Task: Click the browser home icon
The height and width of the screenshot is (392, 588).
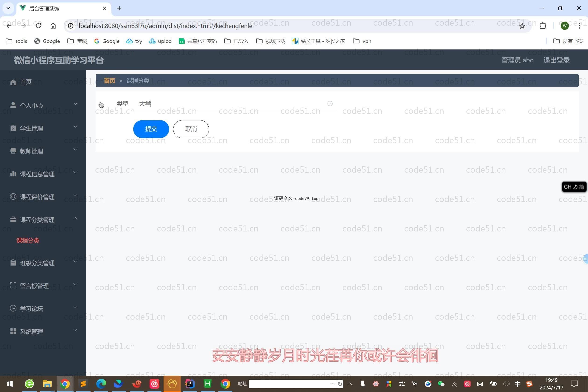Action: pos(53,26)
